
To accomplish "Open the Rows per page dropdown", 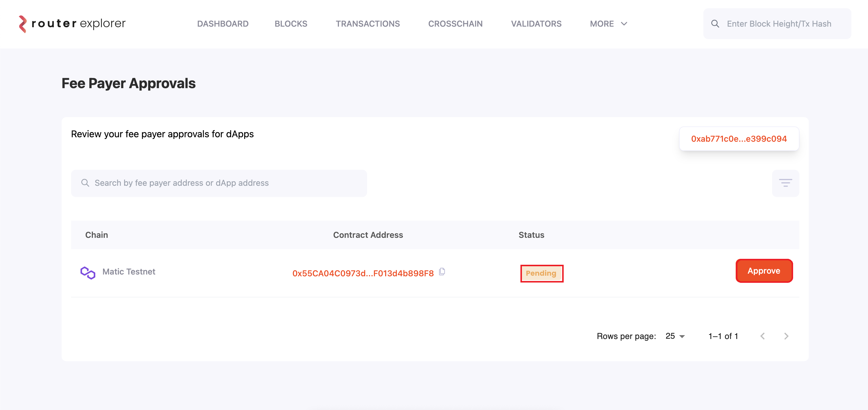I will point(675,336).
